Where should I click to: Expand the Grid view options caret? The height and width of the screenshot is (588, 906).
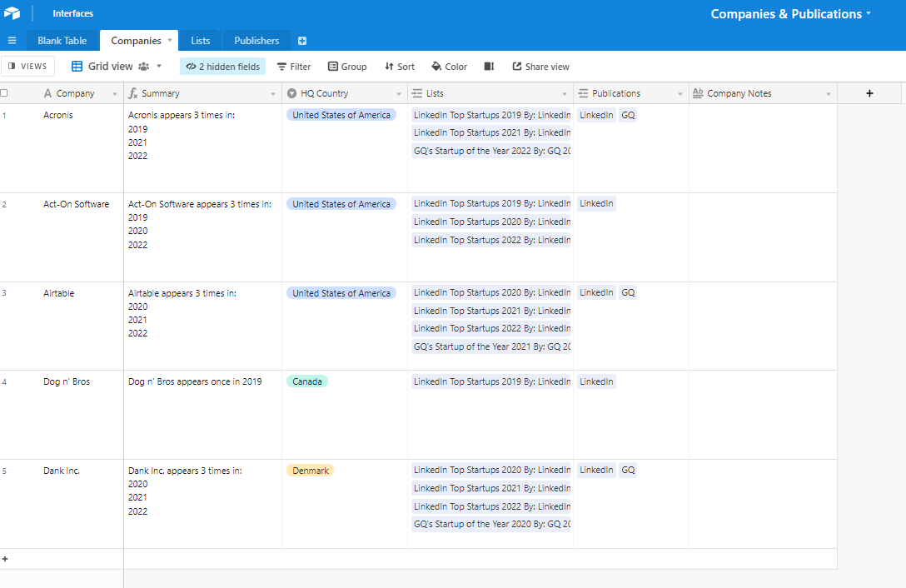tap(159, 67)
